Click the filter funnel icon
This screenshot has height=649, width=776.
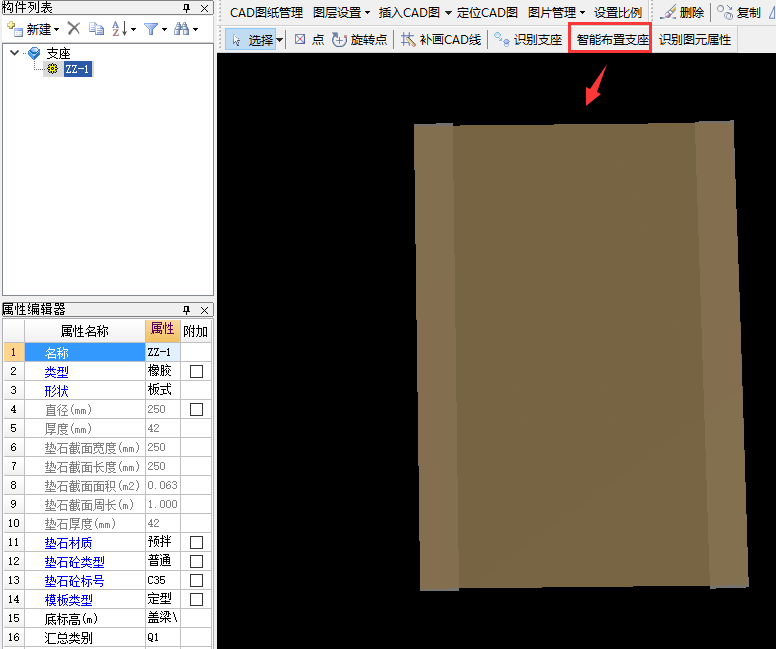[x=151, y=29]
